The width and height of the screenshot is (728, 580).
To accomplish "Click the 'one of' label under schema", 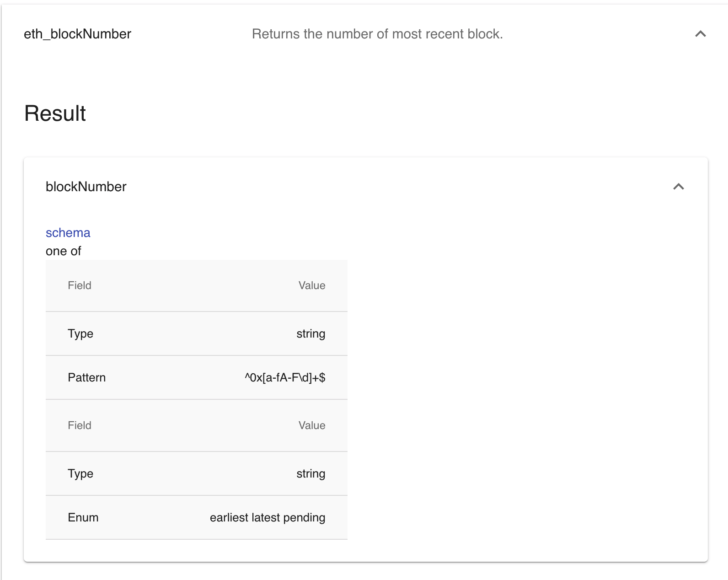I will pos(64,251).
